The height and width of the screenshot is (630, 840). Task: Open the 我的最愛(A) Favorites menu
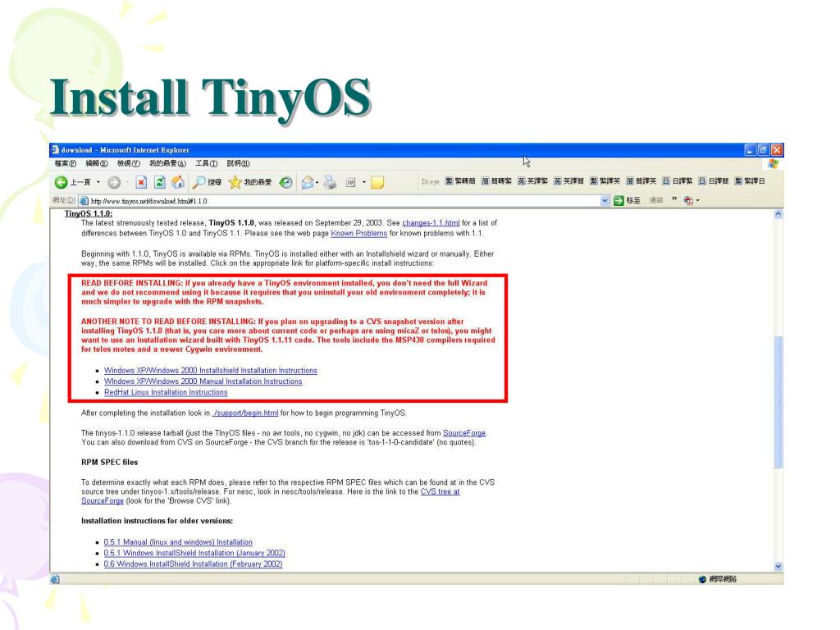click(167, 163)
